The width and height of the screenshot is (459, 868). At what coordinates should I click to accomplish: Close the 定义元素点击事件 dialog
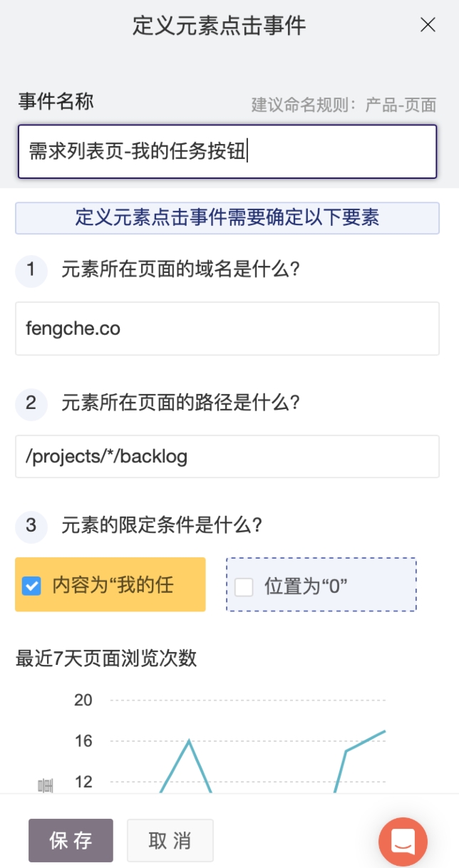[428, 26]
